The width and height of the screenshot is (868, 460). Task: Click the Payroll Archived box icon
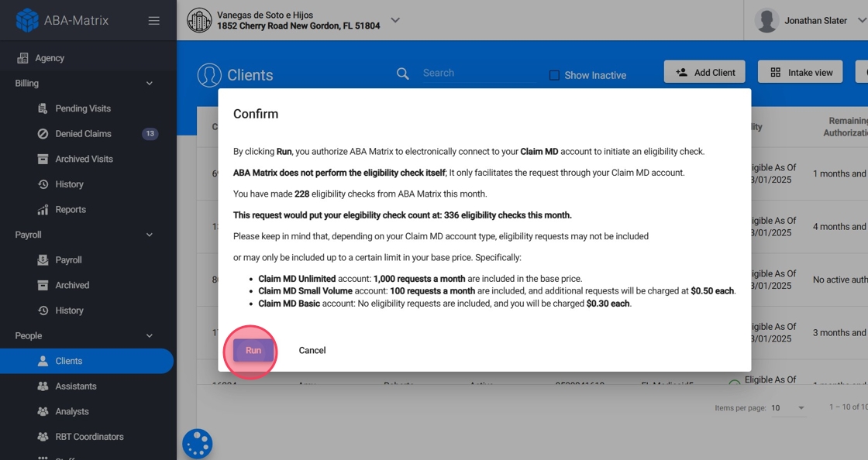(43, 285)
